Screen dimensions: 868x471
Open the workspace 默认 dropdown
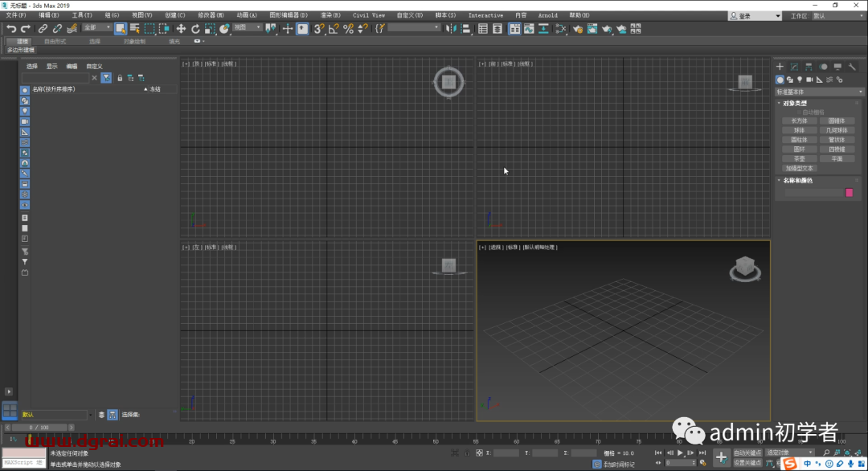click(838, 16)
